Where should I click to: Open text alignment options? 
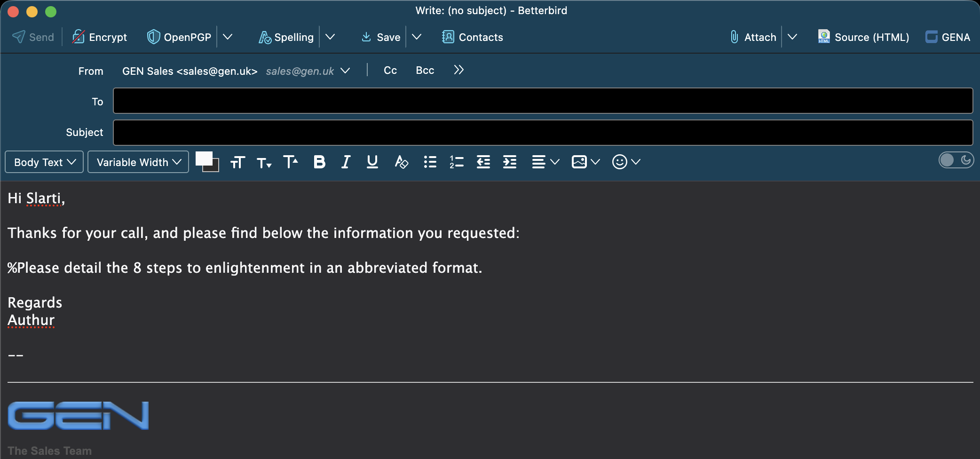coord(545,162)
